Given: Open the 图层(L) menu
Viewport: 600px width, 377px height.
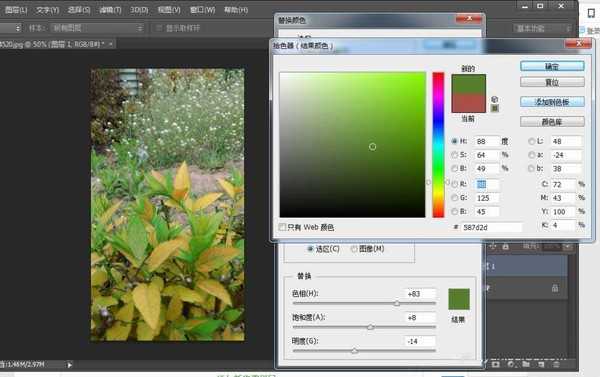Looking at the screenshot, I should 16,10.
